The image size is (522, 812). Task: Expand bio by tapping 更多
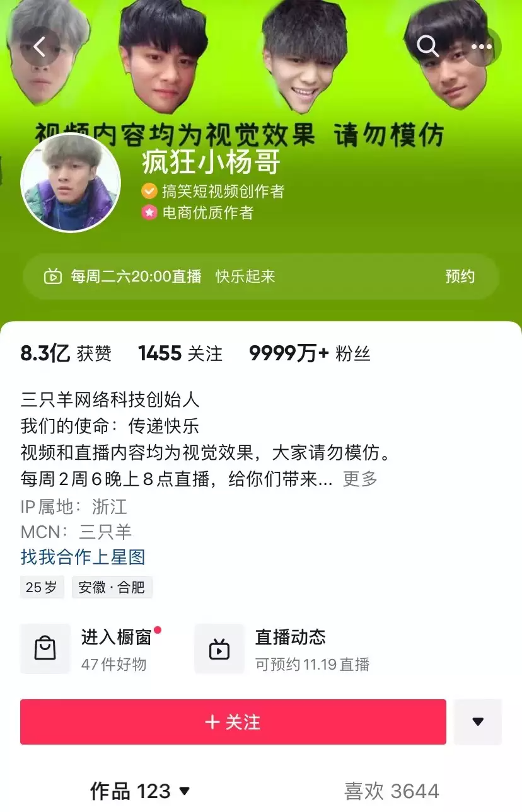[360, 479]
